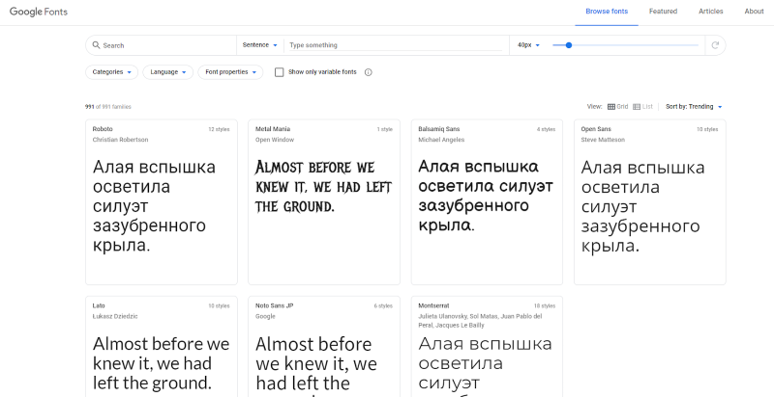Adjust the font size slider handle
This screenshot has width=774, height=397.
point(569,45)
